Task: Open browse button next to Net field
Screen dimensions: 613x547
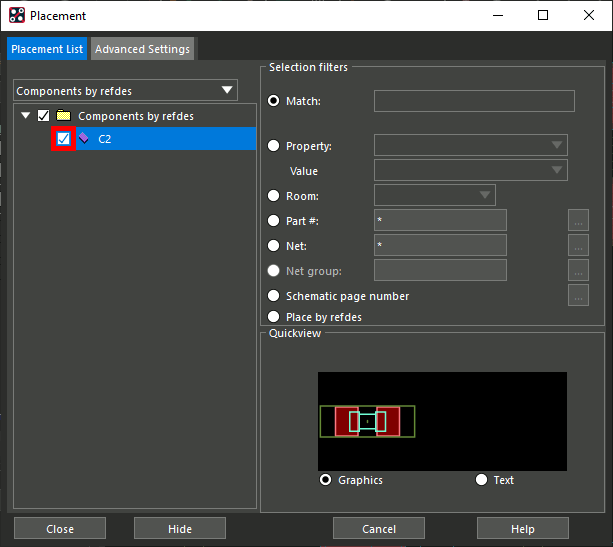Action: (x=578, y=245)
